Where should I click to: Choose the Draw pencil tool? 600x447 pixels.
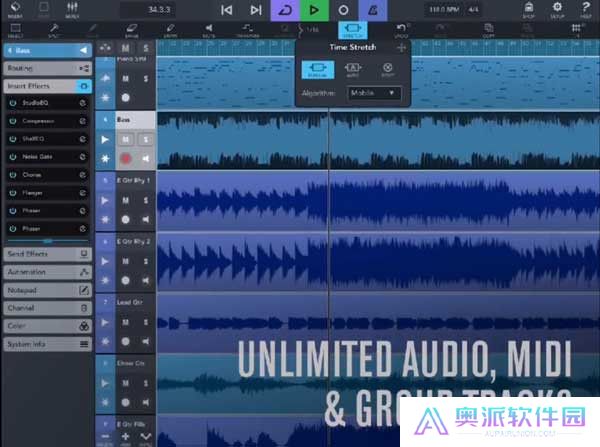170,30
